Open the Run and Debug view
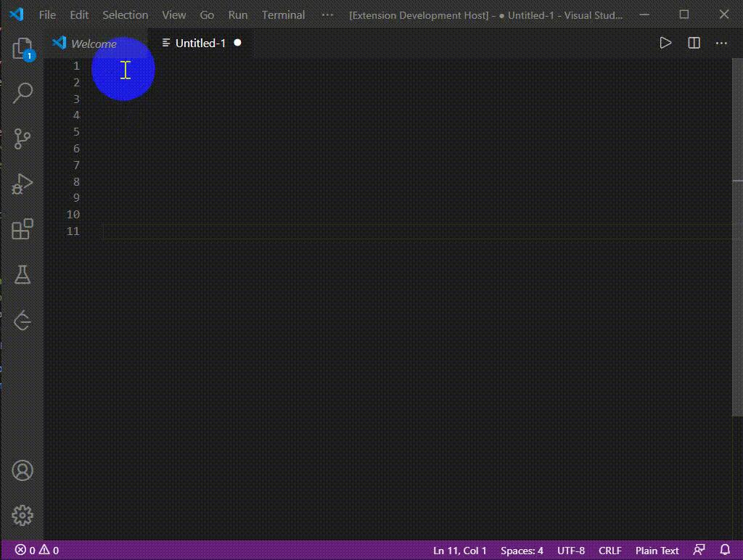The width and height of the screenshot is (743, 560). click(x=22, y=184)
